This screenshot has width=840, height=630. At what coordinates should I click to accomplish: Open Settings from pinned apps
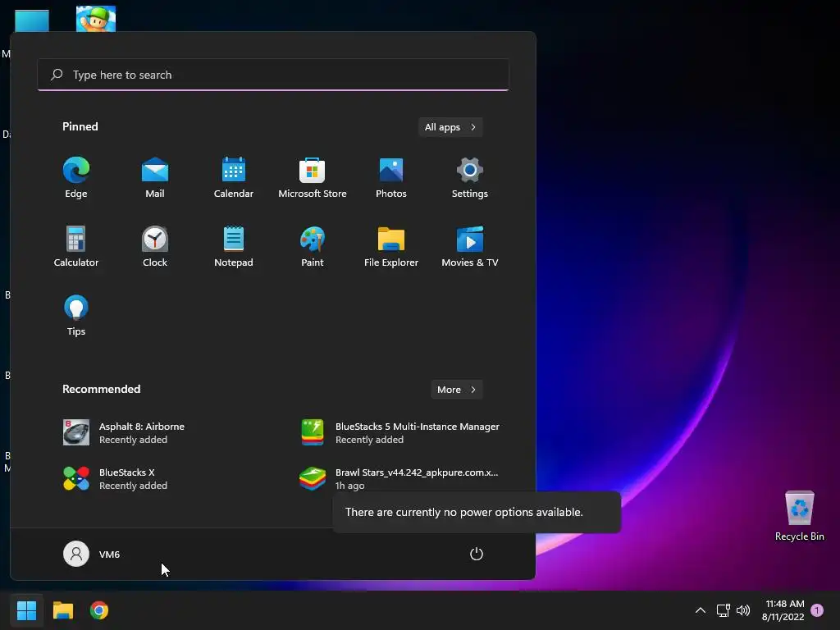pyautogui.click(x=470, y=178)
